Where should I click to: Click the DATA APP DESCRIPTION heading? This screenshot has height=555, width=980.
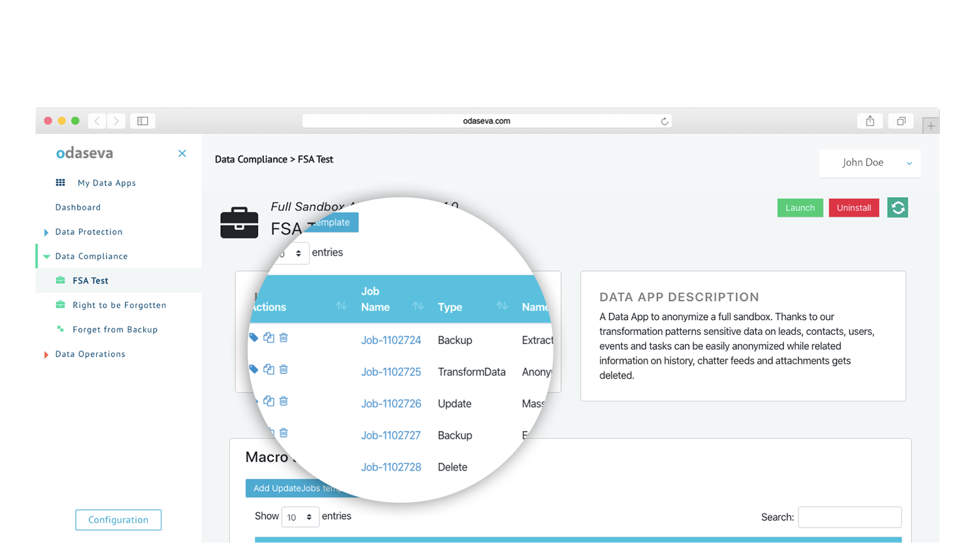[679, 297]
